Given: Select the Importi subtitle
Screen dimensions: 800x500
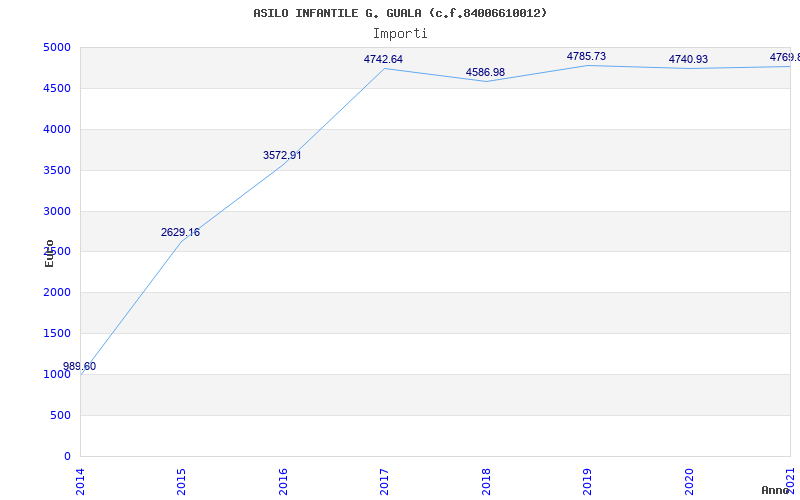Looking at the screenshot, I should coord(400,34).
